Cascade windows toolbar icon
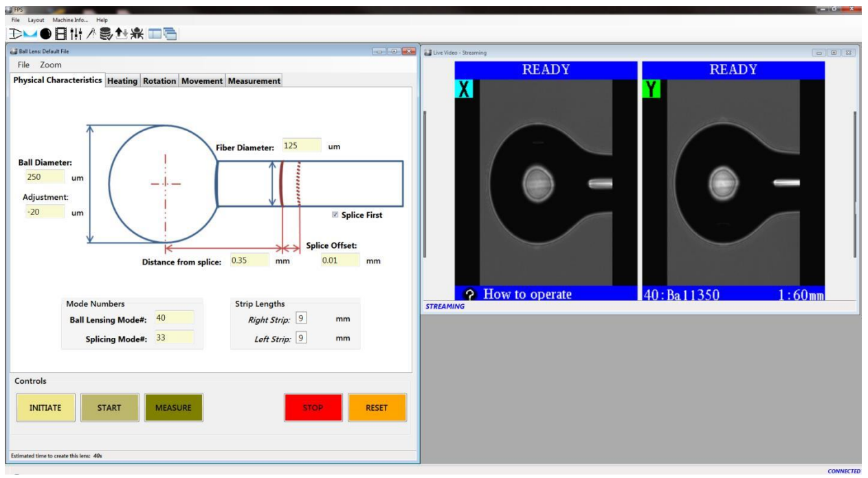This screenshot has height=478, width=868. tap(169, 33)
